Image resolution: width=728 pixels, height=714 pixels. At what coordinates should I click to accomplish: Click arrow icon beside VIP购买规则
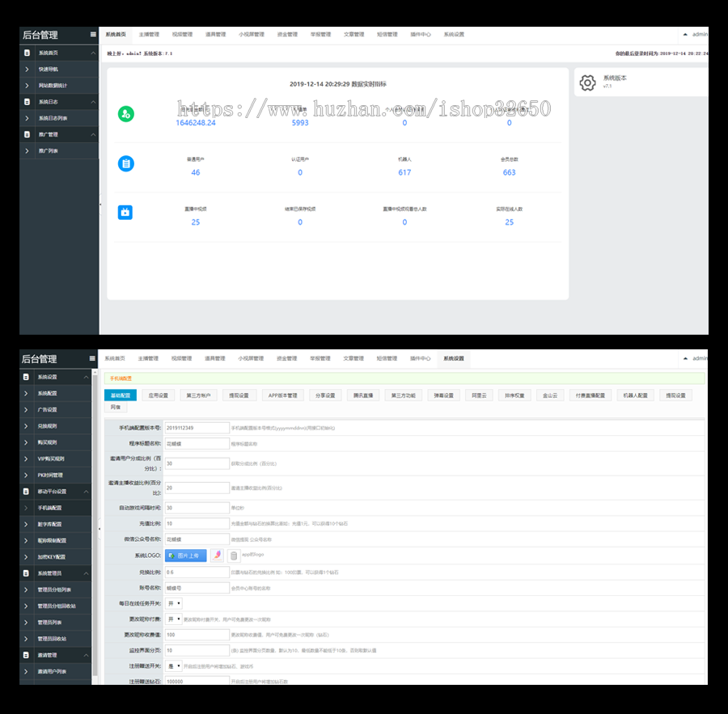[26, 458]
